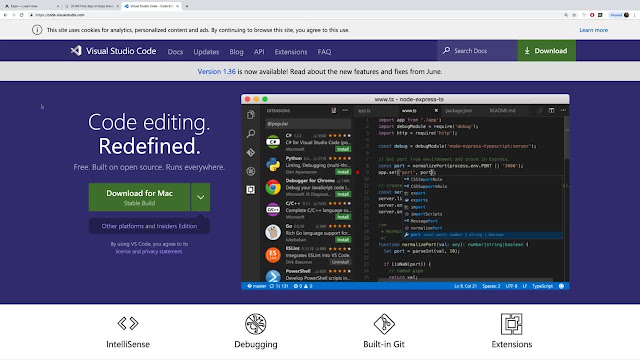Viewport: 640px width, 360px height.
Task: Click the Extensions feature label
Action: point(511,344)
